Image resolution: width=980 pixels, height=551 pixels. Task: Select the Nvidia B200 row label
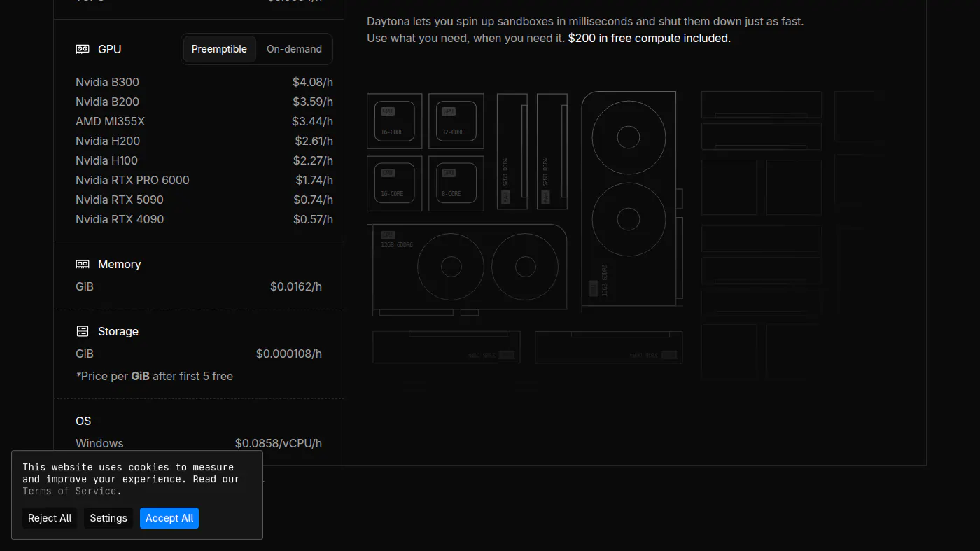(x=107, y=102)
